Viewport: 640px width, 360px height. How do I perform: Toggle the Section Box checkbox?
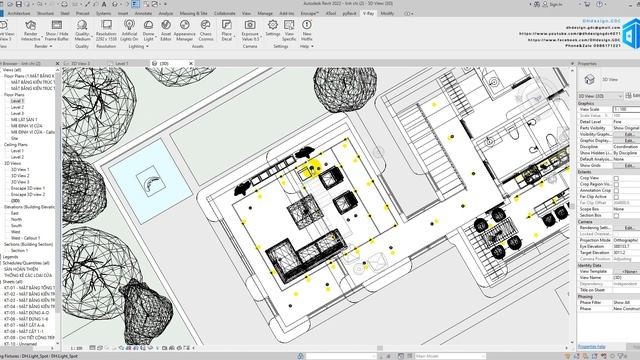coord(616,216)
